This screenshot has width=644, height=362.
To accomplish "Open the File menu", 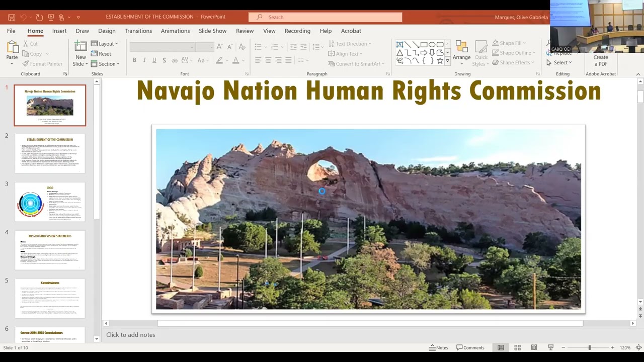I will pos(11,31).
